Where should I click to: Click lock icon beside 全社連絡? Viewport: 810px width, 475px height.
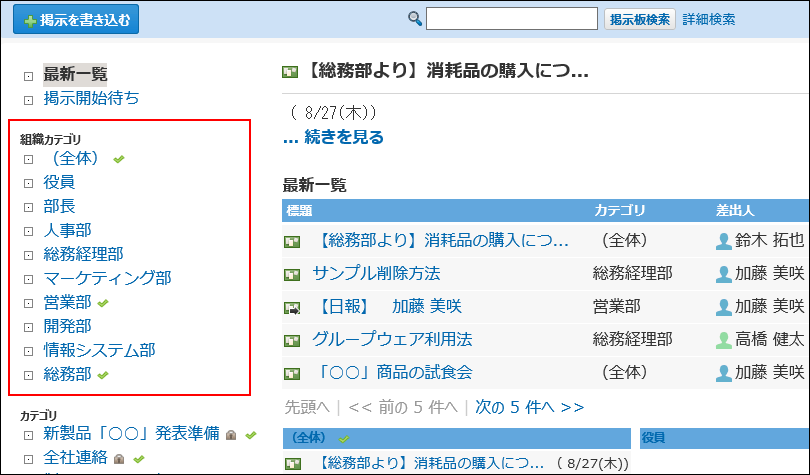[119, 459]
